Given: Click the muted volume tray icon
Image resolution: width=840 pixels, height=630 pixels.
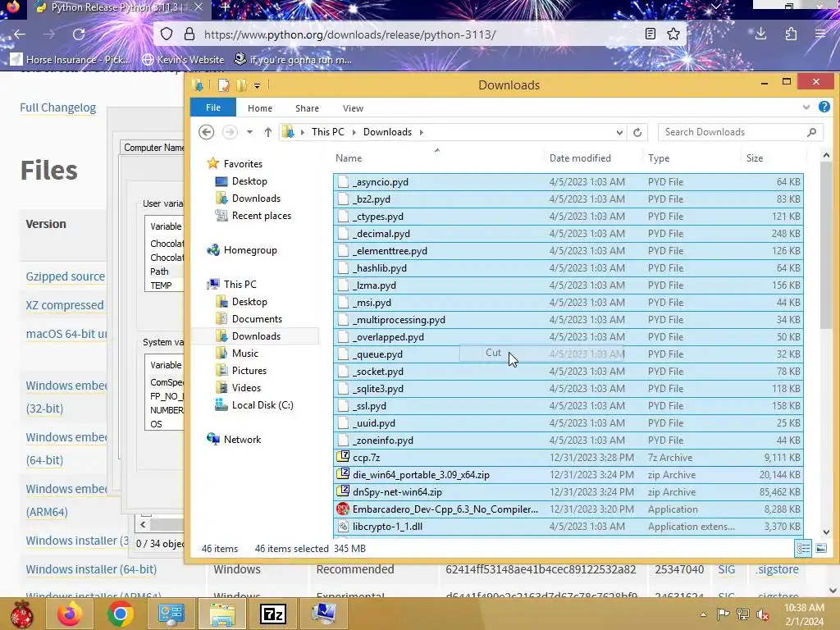Looking at the screenshot, I should [x=763, y=614].
